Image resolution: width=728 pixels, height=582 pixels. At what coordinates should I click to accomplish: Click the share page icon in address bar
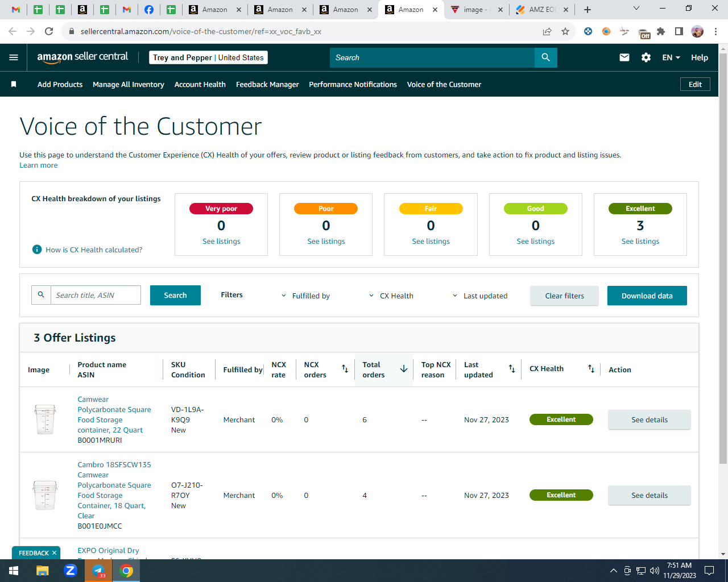[x=547, y=31]
